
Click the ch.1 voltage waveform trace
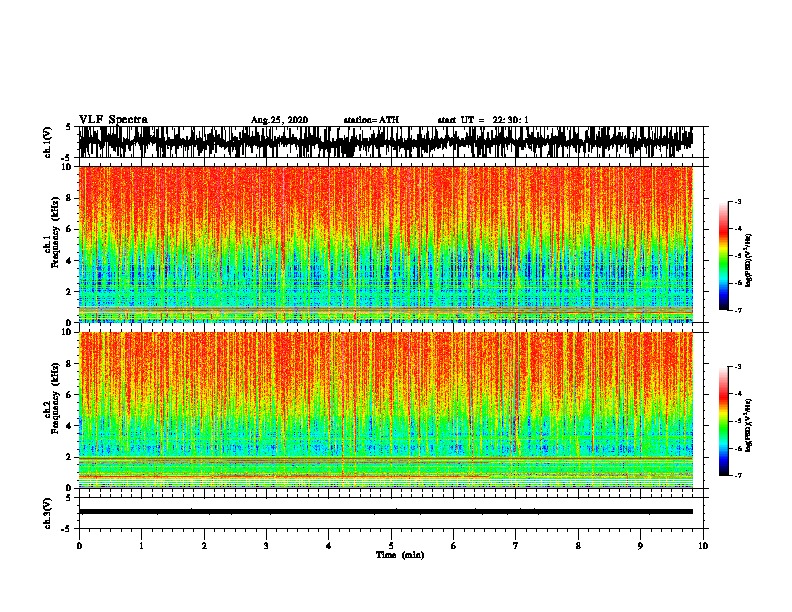386,142
